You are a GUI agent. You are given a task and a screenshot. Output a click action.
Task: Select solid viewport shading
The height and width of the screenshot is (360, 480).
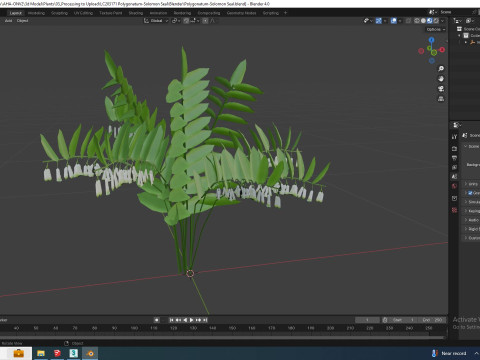[423, 21]
